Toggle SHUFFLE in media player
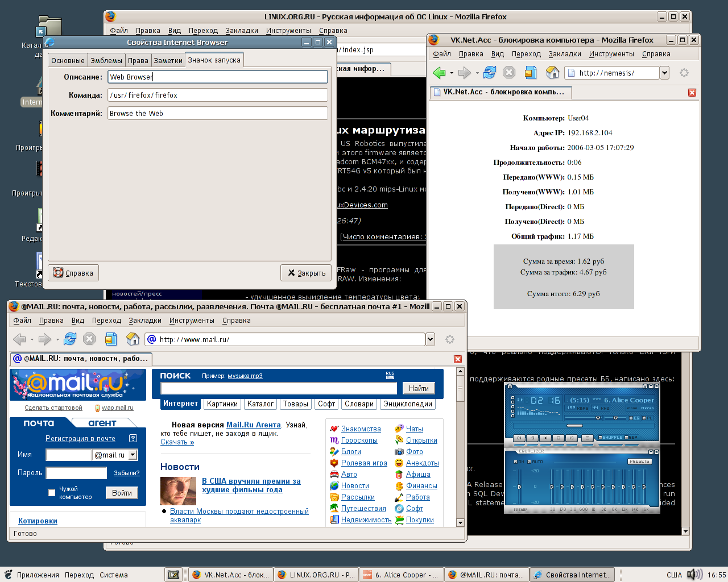This screenshot has height=582, width=728. point(610,438)
